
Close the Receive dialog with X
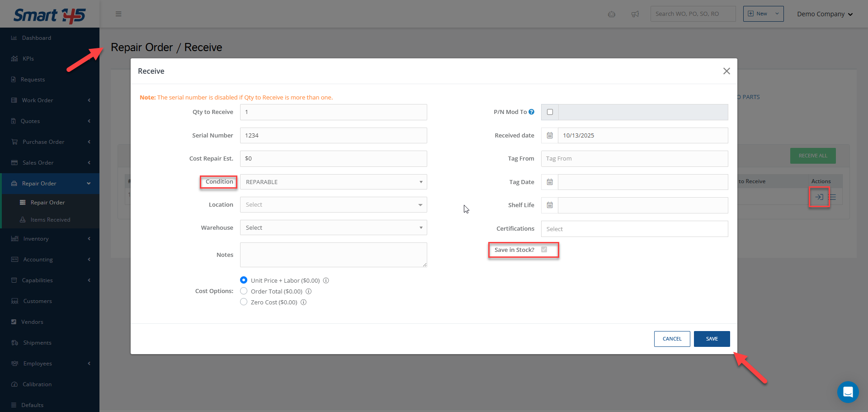(726, 71)
